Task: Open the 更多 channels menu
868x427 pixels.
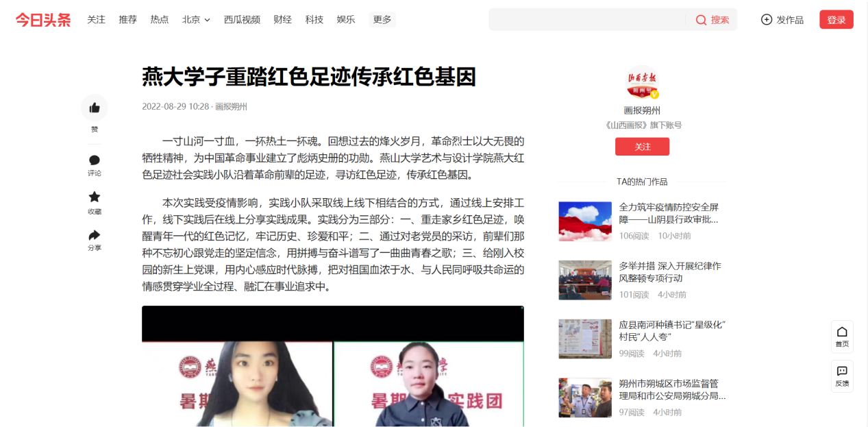Action: pyautogui.click(x=382, y=20)
